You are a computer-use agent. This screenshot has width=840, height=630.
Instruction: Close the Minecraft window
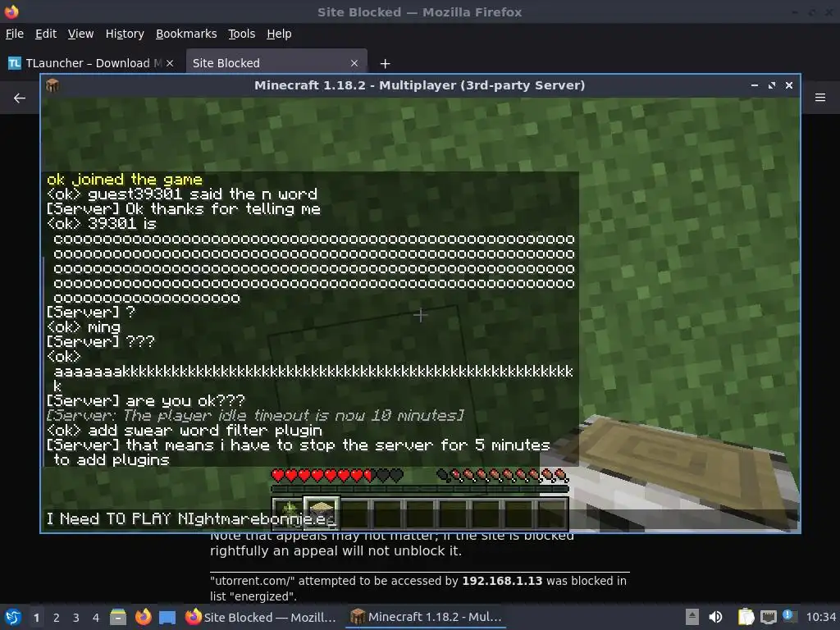pyautogui.click(x=788, y=85)
